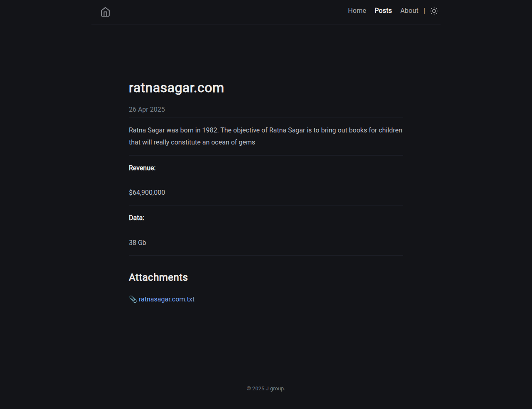Screen dimensions: 532x409
Task: Click the Attachments heading
Action: 158,277
